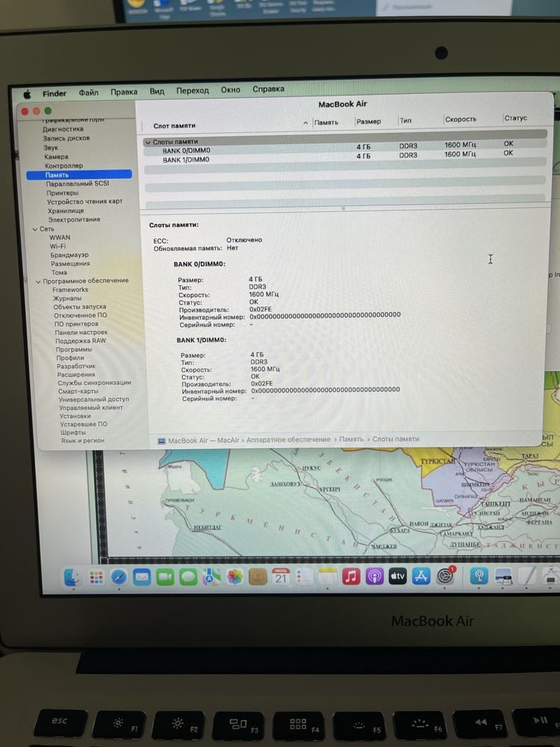Image resolution: width=560 pixels, height=747 pixels.
Task: Click the pane splitter handle above details
Action: pyautogui.click(x=343, y=208)
